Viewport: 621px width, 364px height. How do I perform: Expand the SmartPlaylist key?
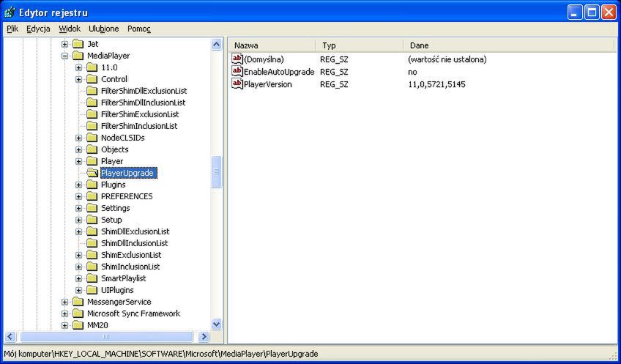click(78, 278)
